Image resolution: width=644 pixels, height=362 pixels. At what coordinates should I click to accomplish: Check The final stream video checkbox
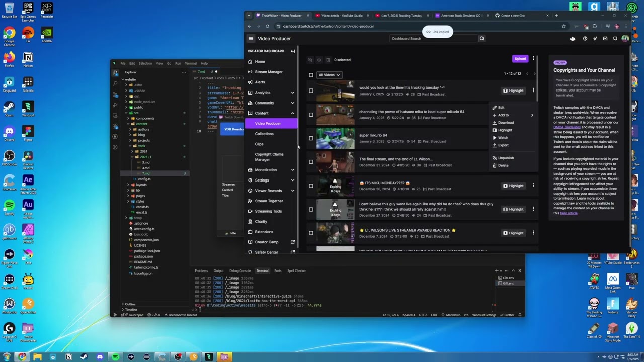(x=311, y=162)
